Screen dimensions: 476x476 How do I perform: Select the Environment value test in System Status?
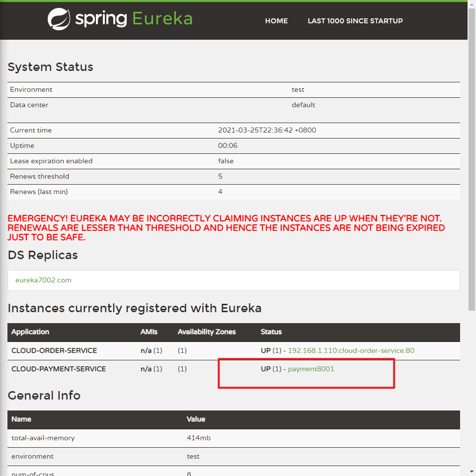[298, 89]
